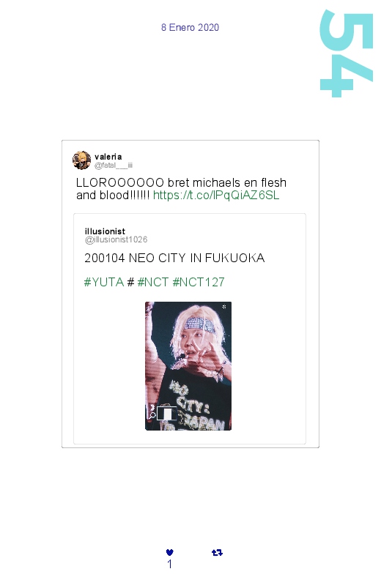Viewport: 381px width, 588px height.
Task: Click the 8 Enero 2020 date
Action: coord(190,27)
